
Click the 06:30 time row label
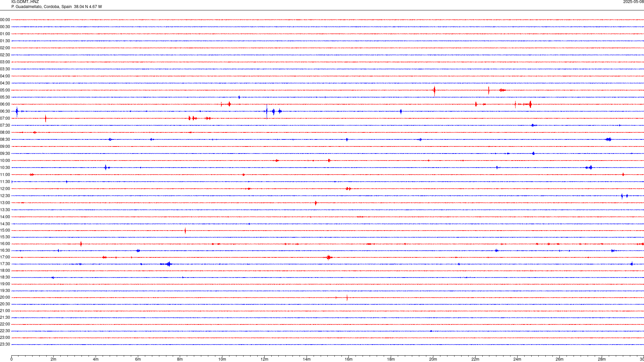(x=5, y=111)
